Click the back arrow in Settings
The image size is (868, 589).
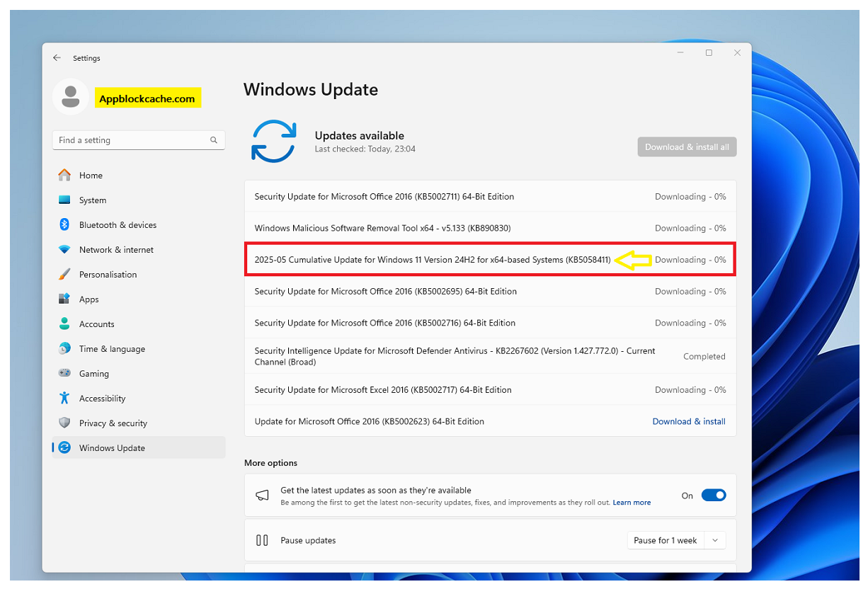(57, 58)
